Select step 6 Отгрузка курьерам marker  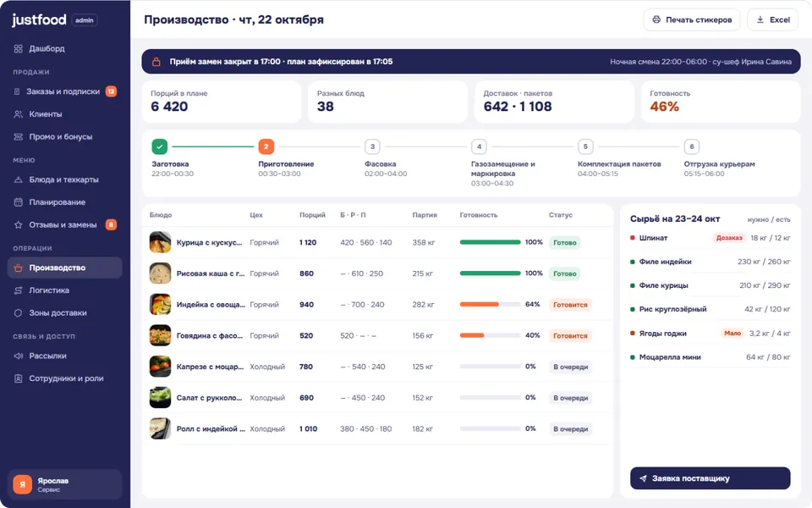(692, 146)
